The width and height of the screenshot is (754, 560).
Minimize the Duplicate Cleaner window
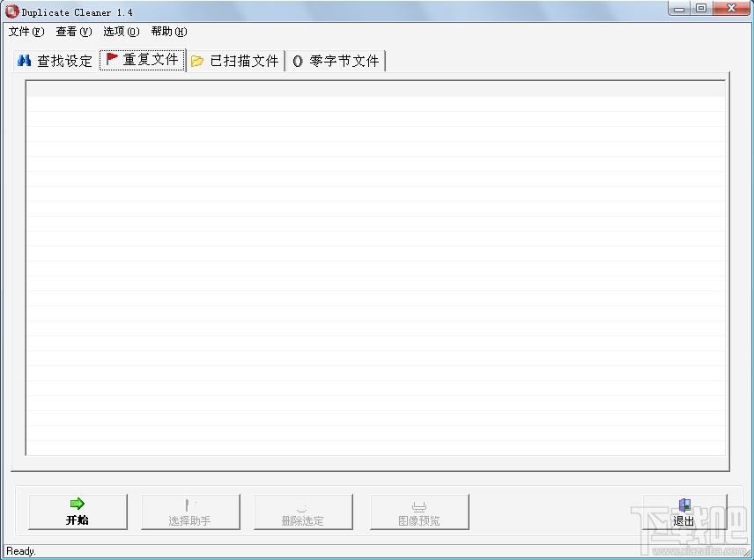click(679, 8)
